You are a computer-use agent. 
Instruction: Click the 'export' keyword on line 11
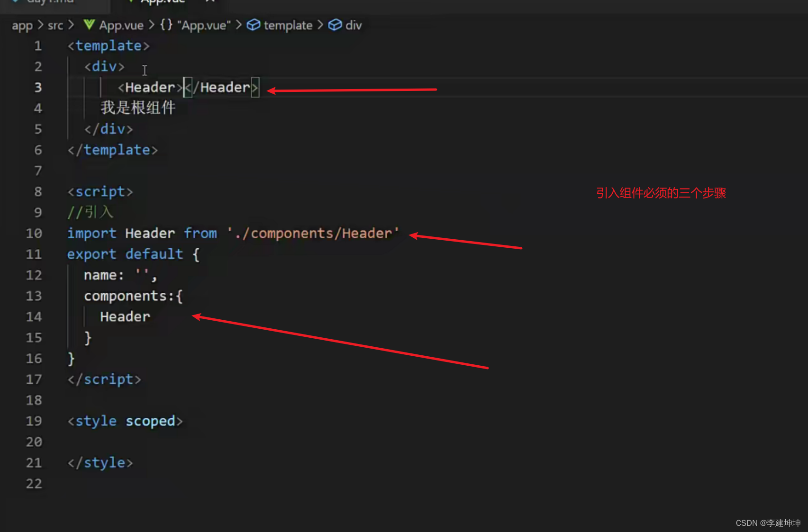click(91, 254)
